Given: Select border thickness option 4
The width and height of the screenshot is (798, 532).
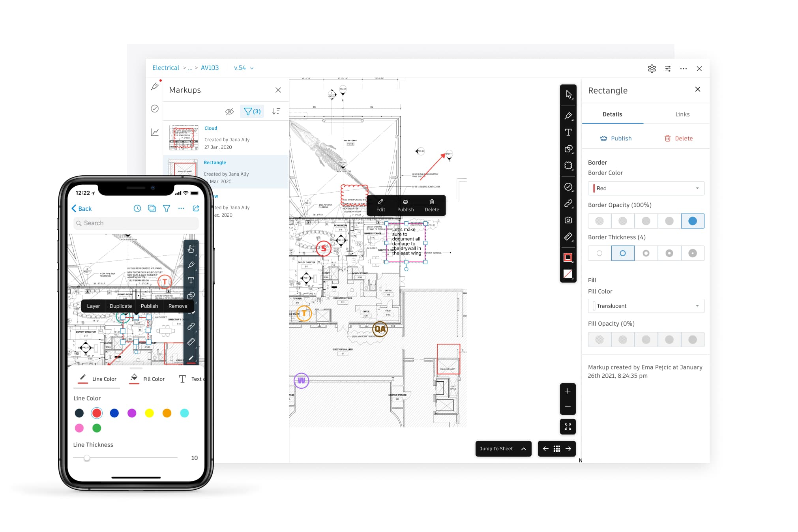Looking at the screenshot, I should point(622,253).
